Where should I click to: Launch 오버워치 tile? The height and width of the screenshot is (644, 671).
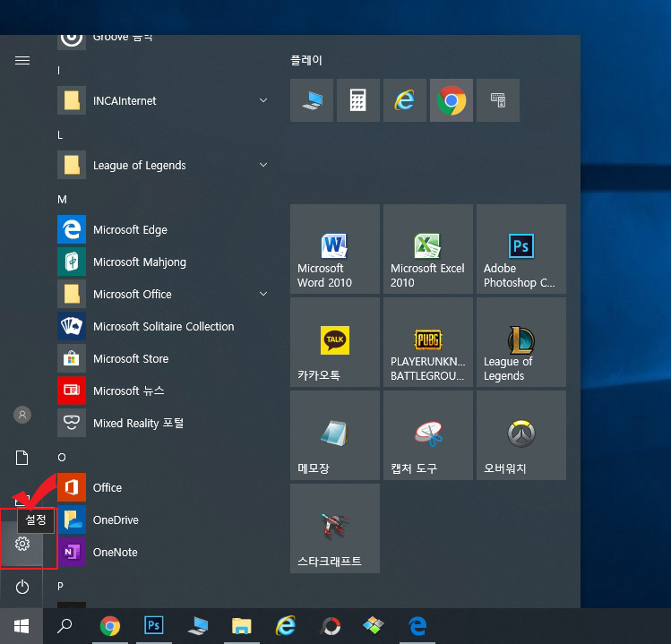(521, 435)
